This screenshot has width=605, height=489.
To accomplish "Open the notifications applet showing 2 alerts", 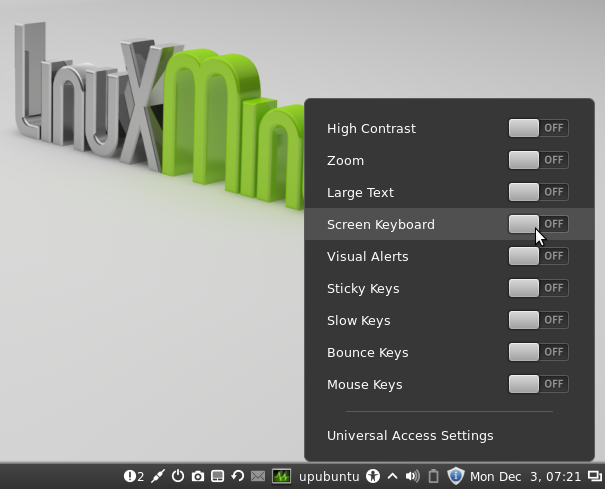I will click(x=134, y=476).
